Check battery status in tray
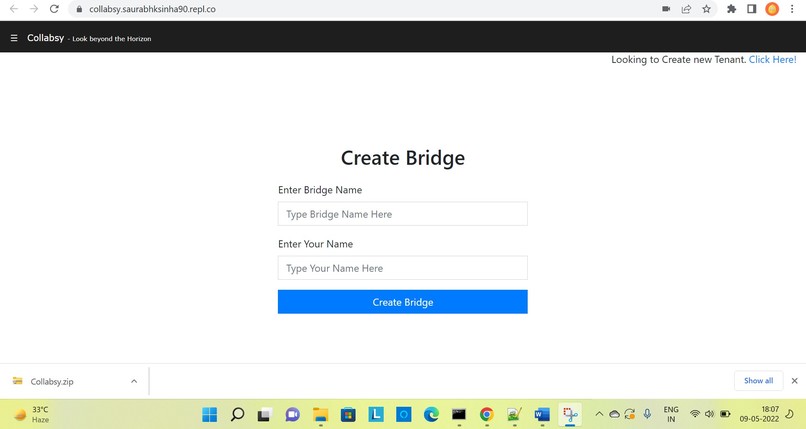This screenshot has width=806, height=429. pos(725,414)
